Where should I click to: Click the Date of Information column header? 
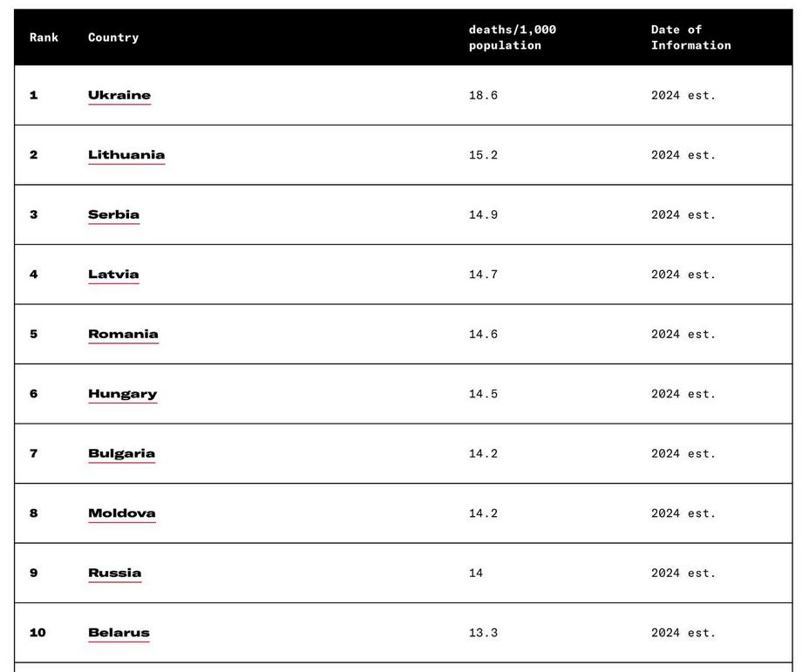pyautogui.click(x=691, y=37)
